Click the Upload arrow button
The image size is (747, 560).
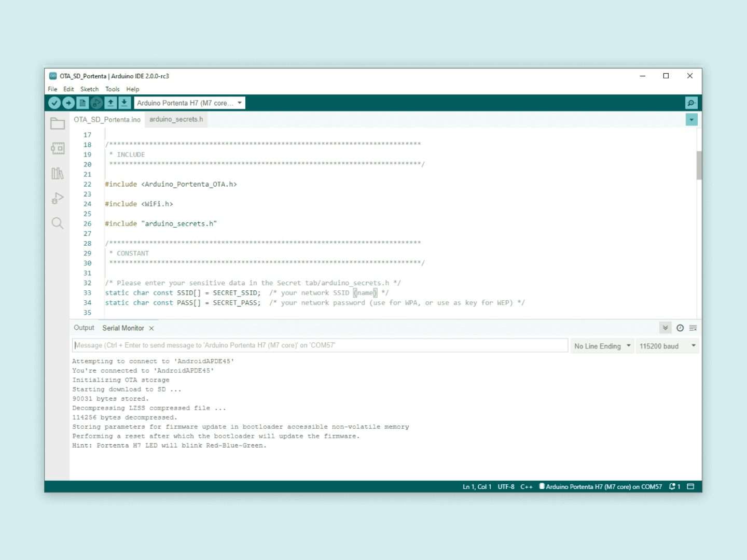tap(68, 103)
